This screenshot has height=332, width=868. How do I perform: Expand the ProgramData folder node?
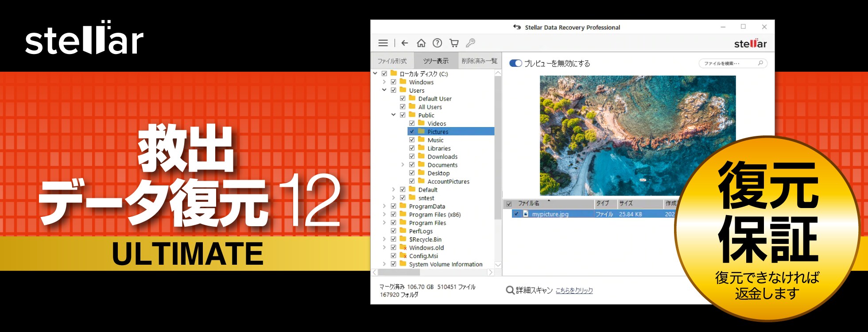pyautogui.click(x=384, y=206)
